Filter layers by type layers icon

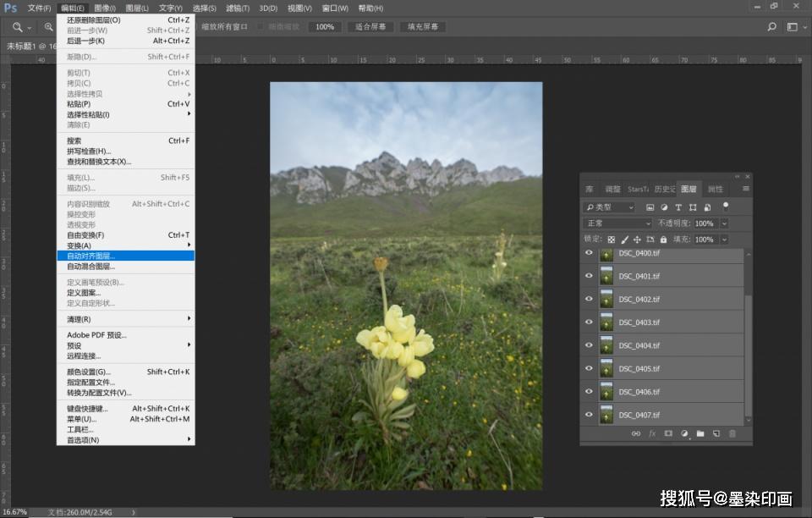678,207
